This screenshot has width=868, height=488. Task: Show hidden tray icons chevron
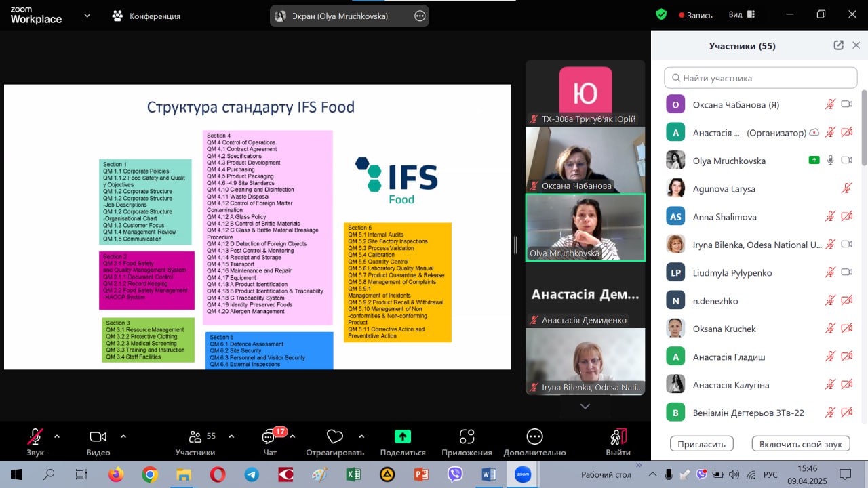[x=652, y=474]
